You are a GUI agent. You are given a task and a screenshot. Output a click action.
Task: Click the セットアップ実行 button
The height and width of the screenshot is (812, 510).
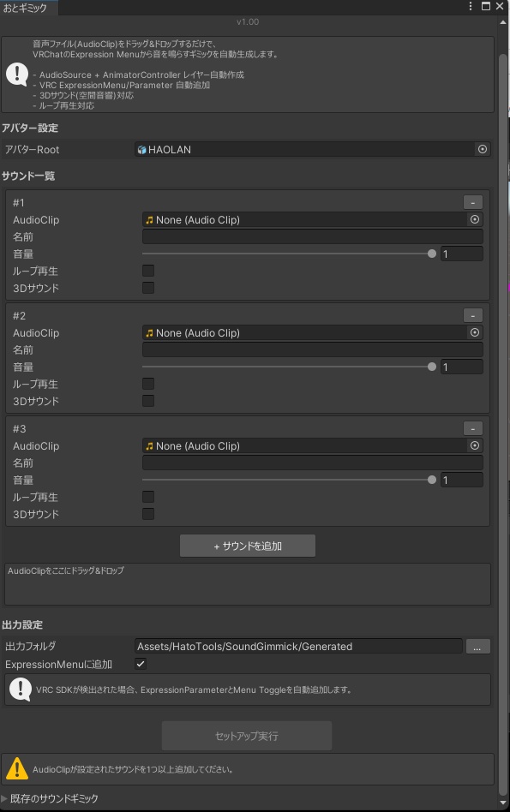click(247, 736)
